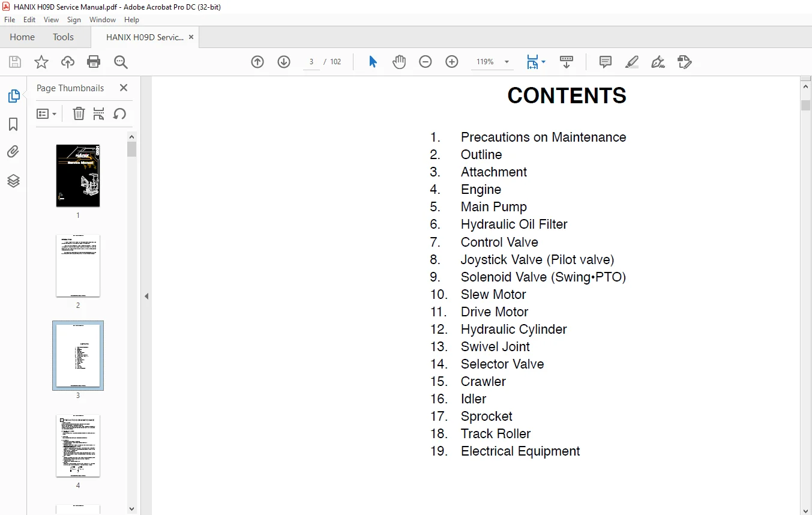Click the "Track Roller" contents entry

[496, 434]
